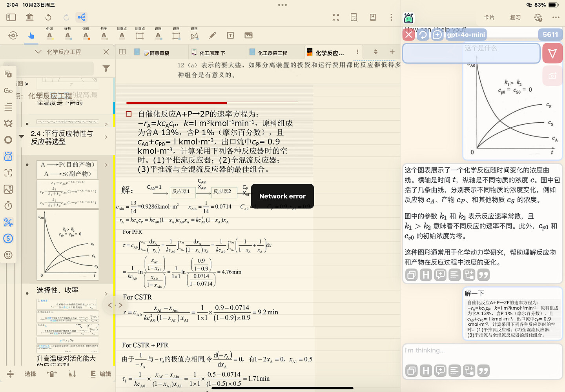
Task: Tap the 5611 token count badge
Action: [x=550, y=34]
